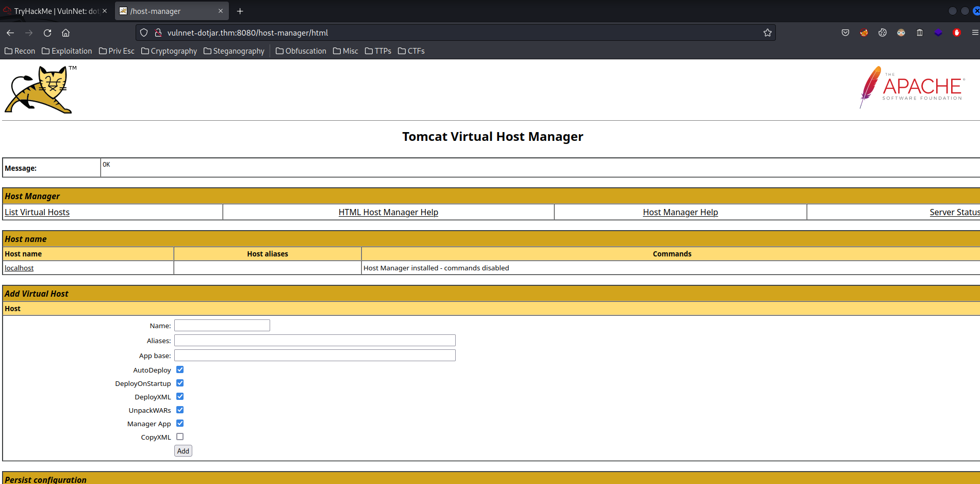980x484 pixels.
Task: Open a new browser tab
Action: click(240, 11)
